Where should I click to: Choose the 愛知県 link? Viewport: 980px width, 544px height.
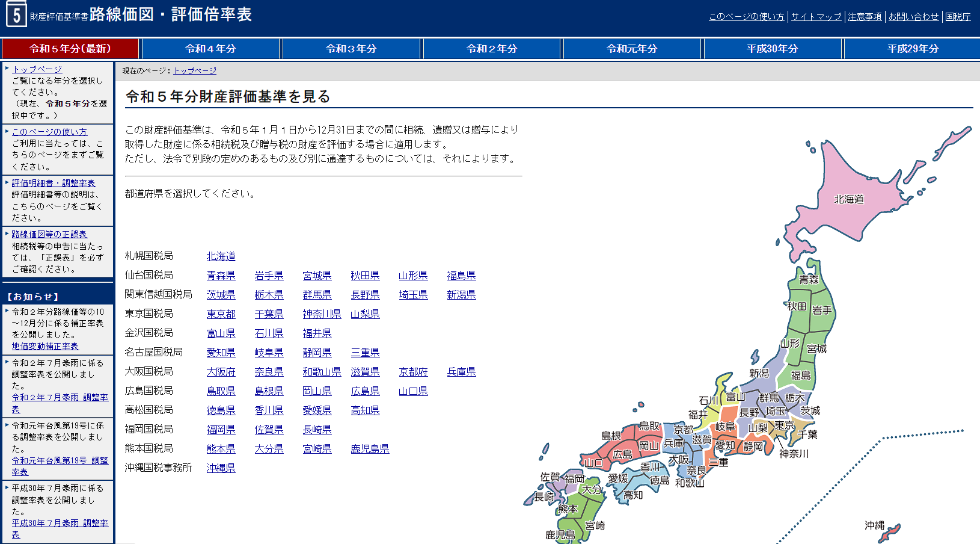pos(221,353)
